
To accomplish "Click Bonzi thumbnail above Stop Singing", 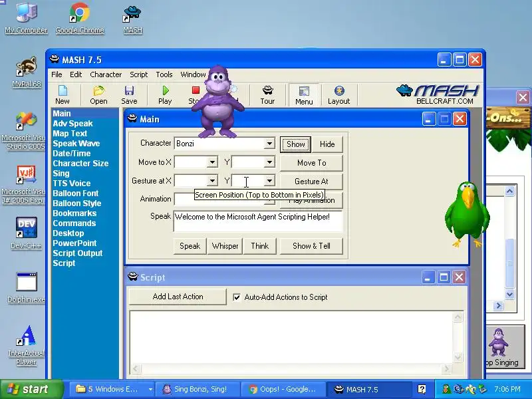I will [498, 342].
